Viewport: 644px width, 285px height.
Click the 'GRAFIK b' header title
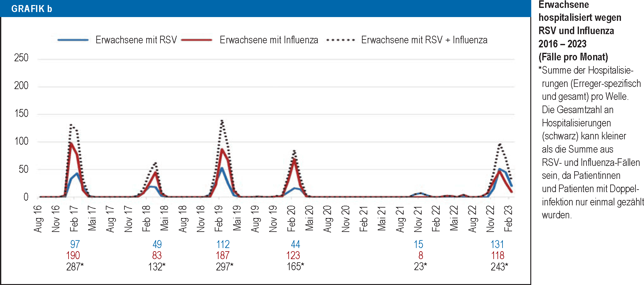click(x=32, y=9)
